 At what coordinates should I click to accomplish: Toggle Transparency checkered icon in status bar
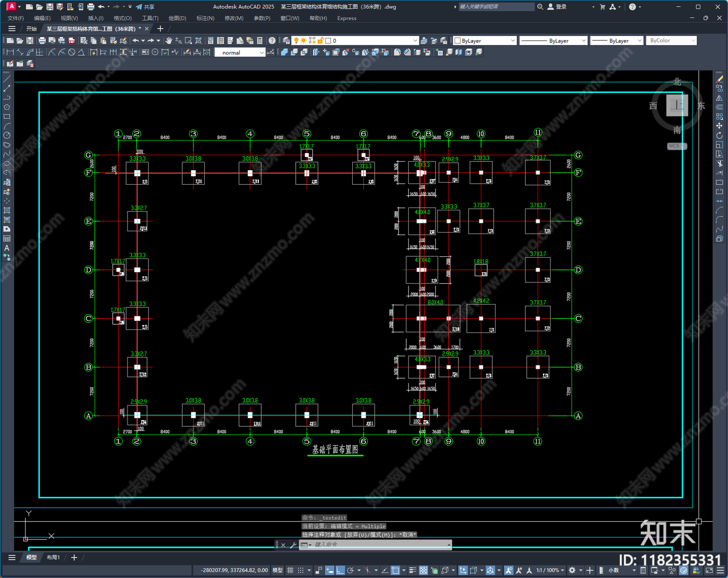[423, 570]
